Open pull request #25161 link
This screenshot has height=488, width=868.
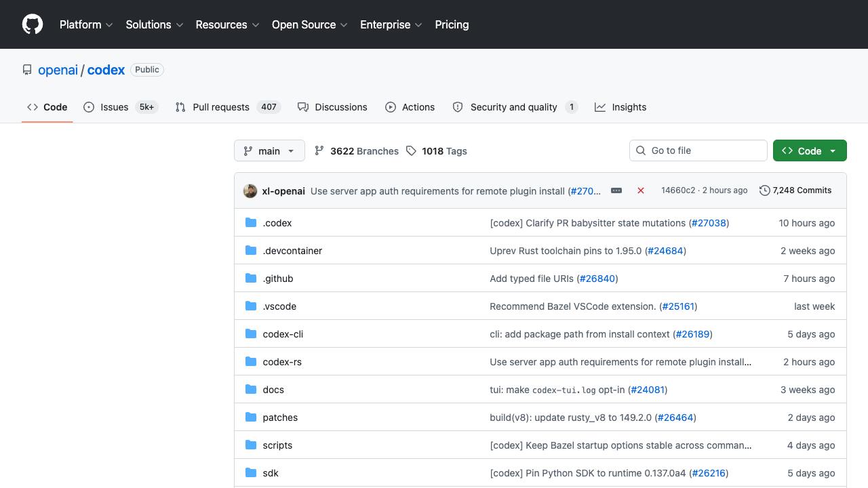[678, 306]
